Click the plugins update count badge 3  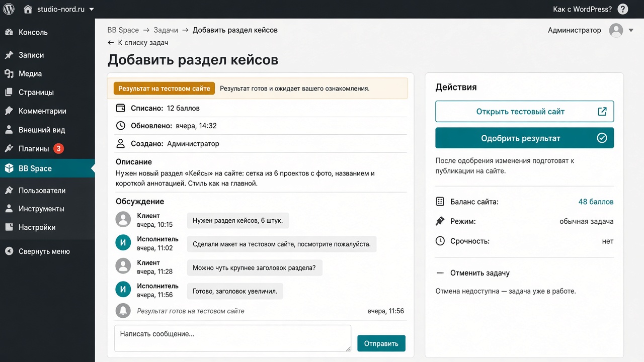point(58,148)
